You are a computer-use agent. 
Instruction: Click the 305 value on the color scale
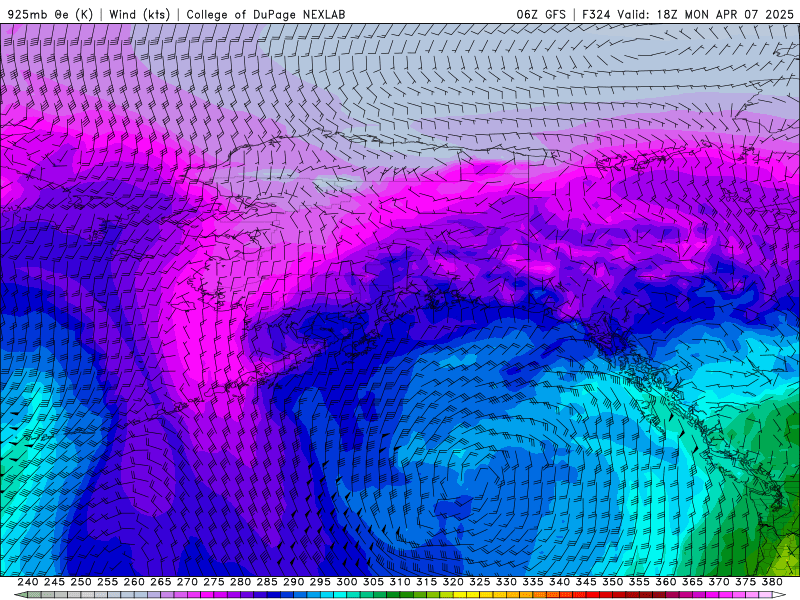373,582
